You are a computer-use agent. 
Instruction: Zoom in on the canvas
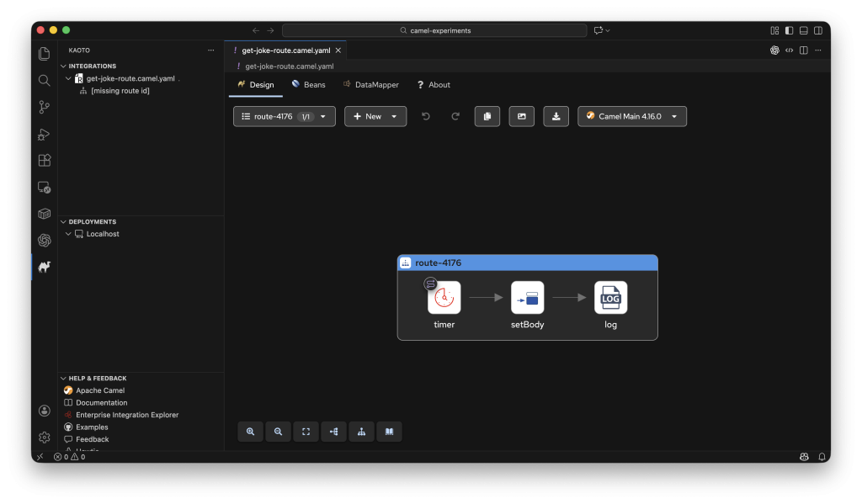pyautogui.click(x=251, y=432)
